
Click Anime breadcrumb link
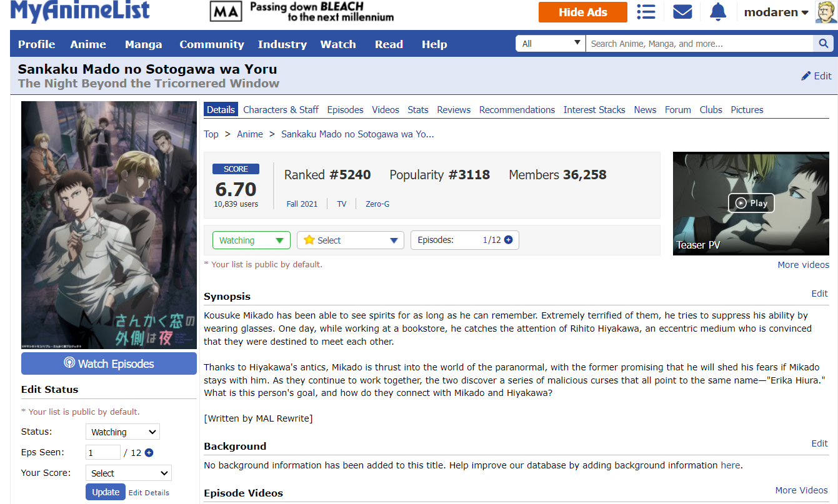[x=250, y=134]
